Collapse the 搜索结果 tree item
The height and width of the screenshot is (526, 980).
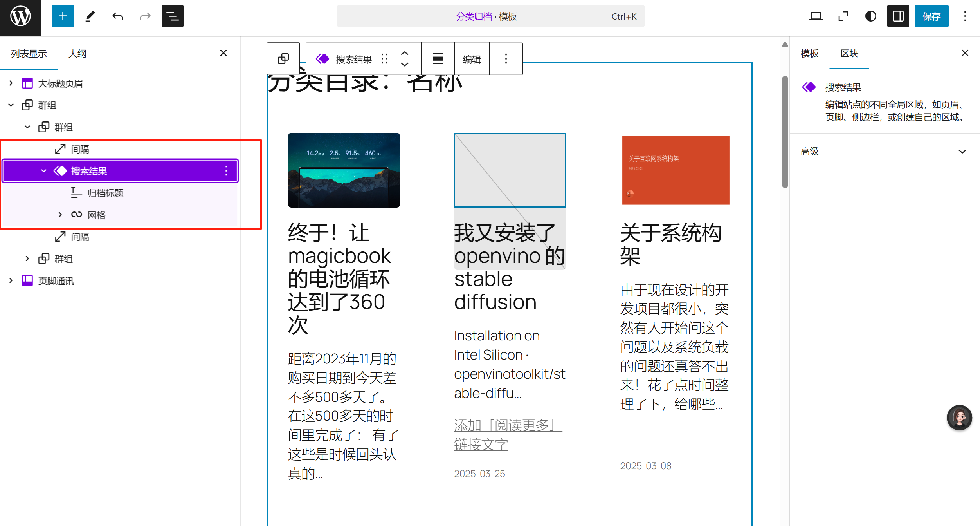[44, 171]
